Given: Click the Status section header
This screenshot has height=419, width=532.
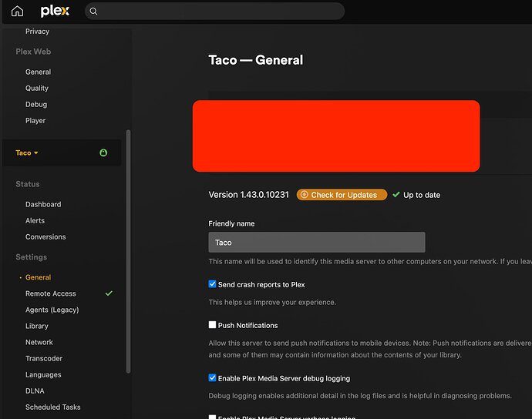Looking at the screenshot, I should 28,184.
